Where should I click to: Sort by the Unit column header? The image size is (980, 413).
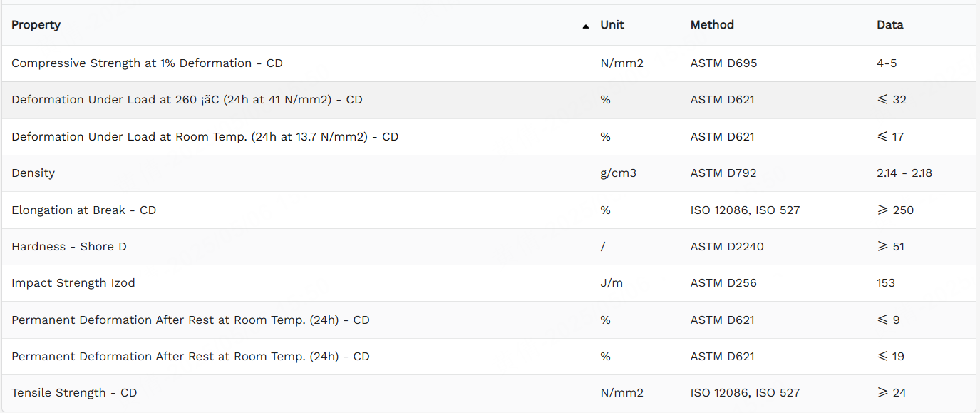point(612,25)
